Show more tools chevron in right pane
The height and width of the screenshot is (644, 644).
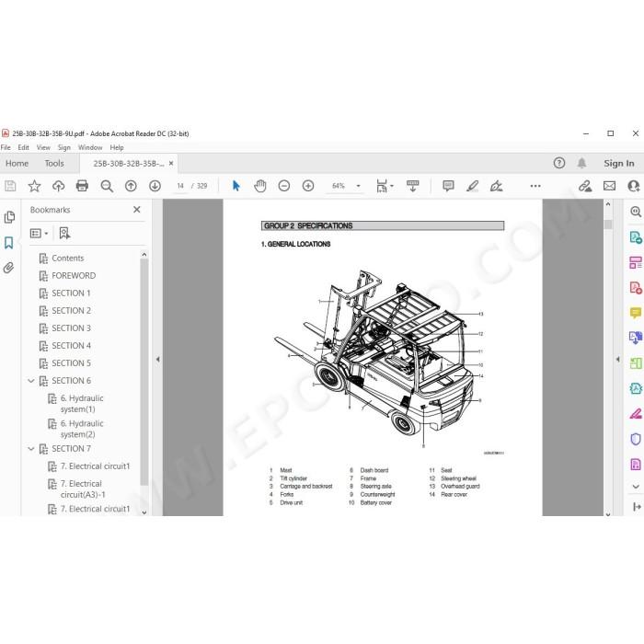tap(636, 487)
